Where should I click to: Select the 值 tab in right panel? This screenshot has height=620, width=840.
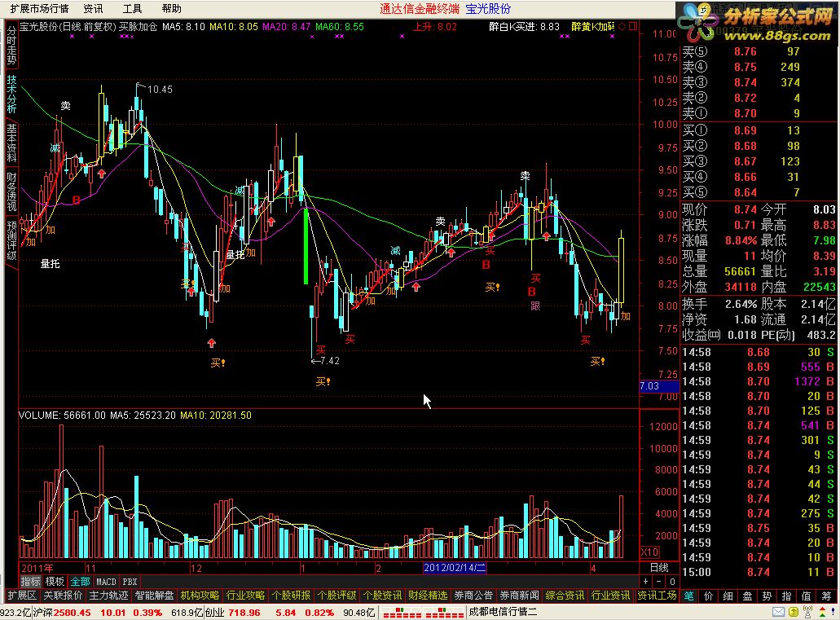[807, 596]
